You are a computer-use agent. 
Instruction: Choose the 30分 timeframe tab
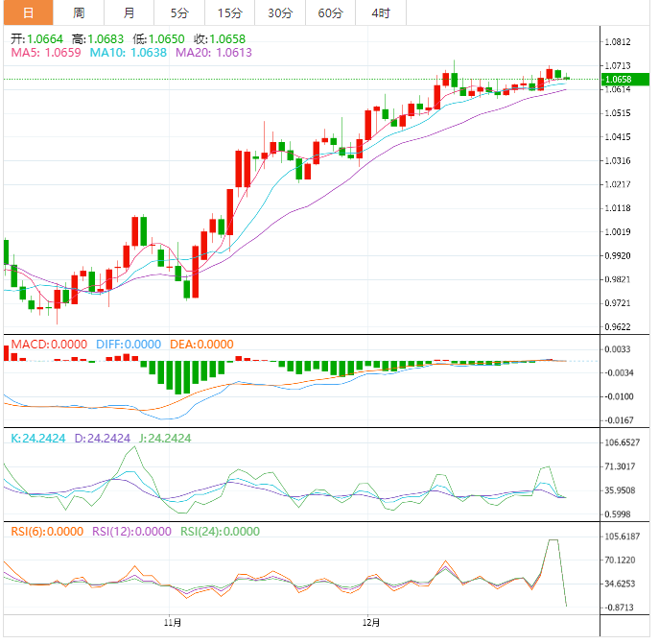pos(280,12)
